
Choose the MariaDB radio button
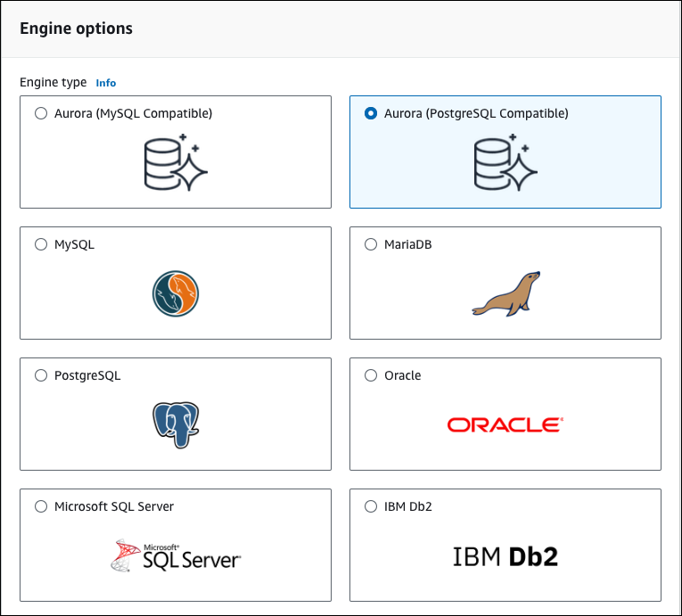coord(371,244)
